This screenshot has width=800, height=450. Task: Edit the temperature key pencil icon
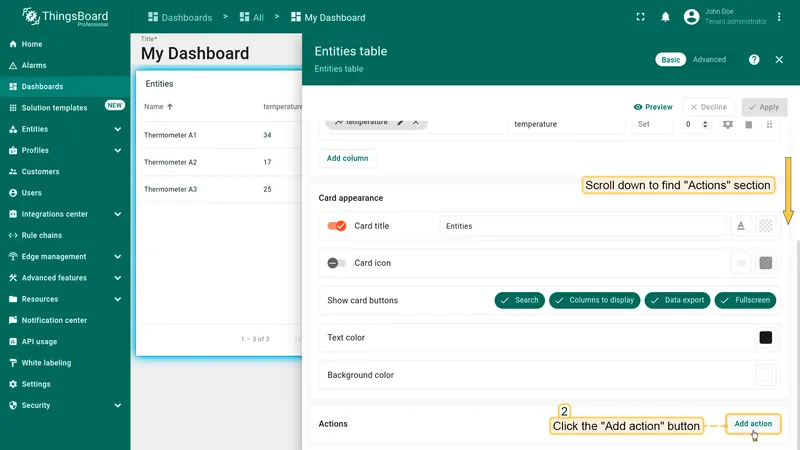click(x=401, y=122)
